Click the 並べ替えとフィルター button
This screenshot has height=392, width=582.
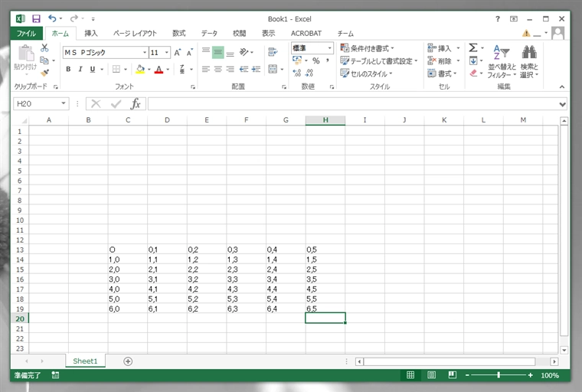[502, 61]
